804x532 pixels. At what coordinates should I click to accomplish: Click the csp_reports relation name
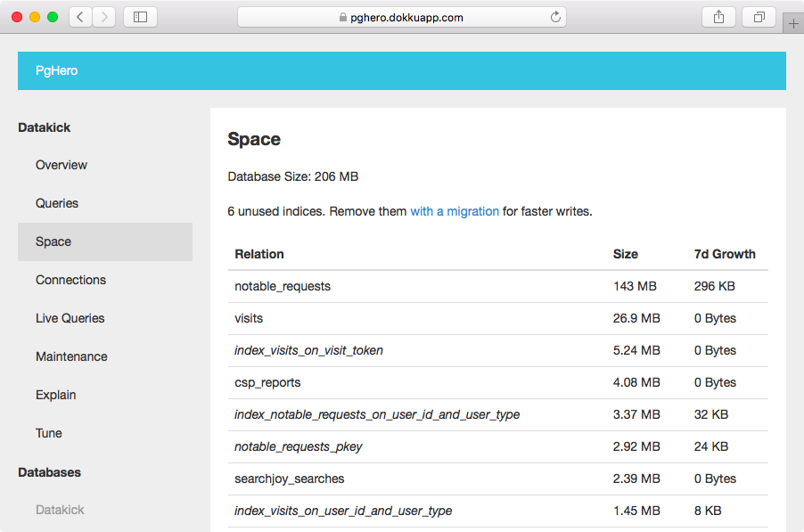click(x=267, y=383)
